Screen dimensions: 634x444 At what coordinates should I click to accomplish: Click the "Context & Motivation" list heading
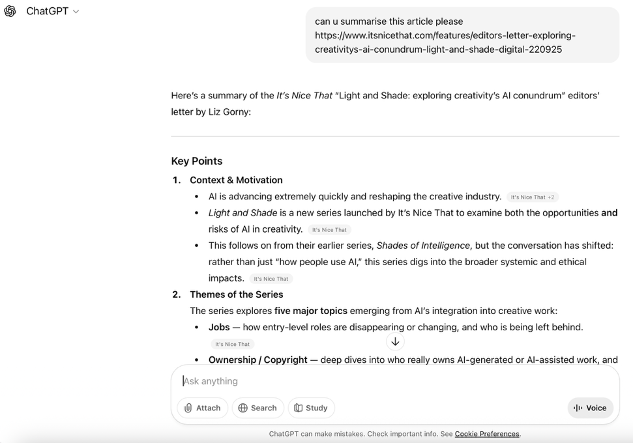click(x=236, y=180)
